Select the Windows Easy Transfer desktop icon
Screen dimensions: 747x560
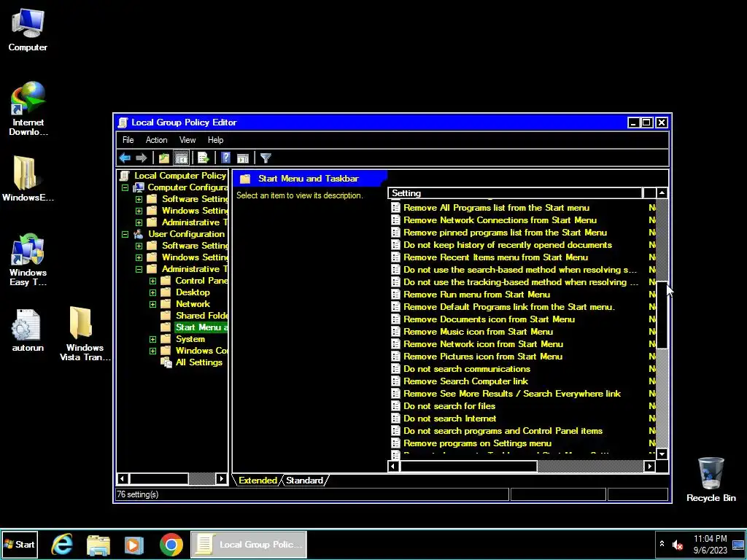(28, 260)
